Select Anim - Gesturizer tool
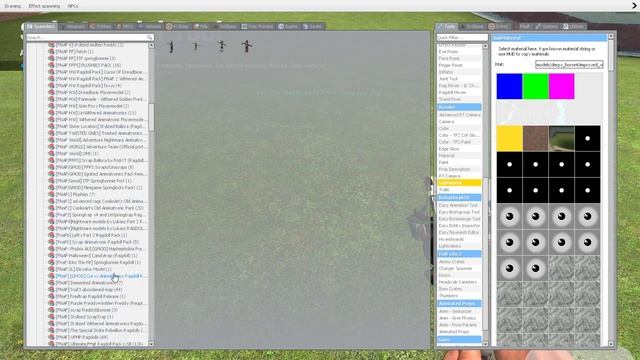The image size is (640, 360). click(459, 311)
